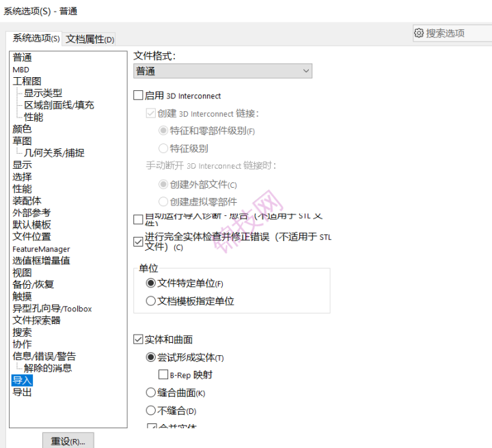
Task: Open 颜色 options
Action: tap(23, 129)
